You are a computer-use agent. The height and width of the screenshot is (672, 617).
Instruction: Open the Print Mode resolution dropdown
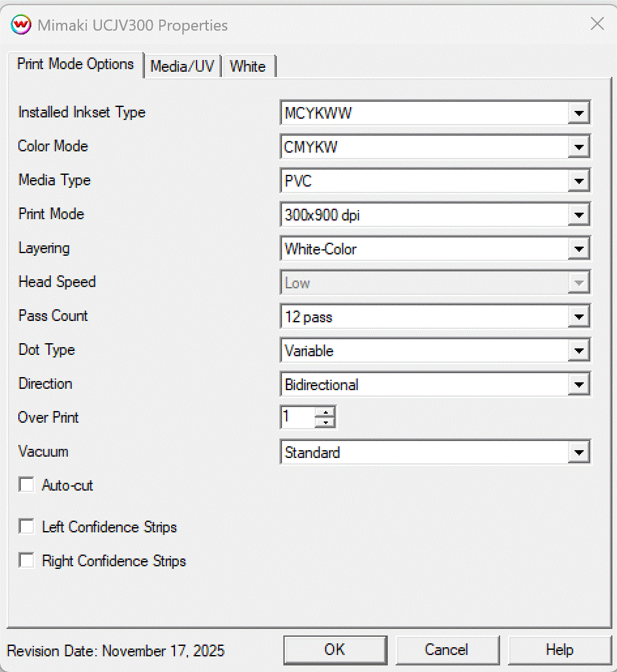pos(578,215)
